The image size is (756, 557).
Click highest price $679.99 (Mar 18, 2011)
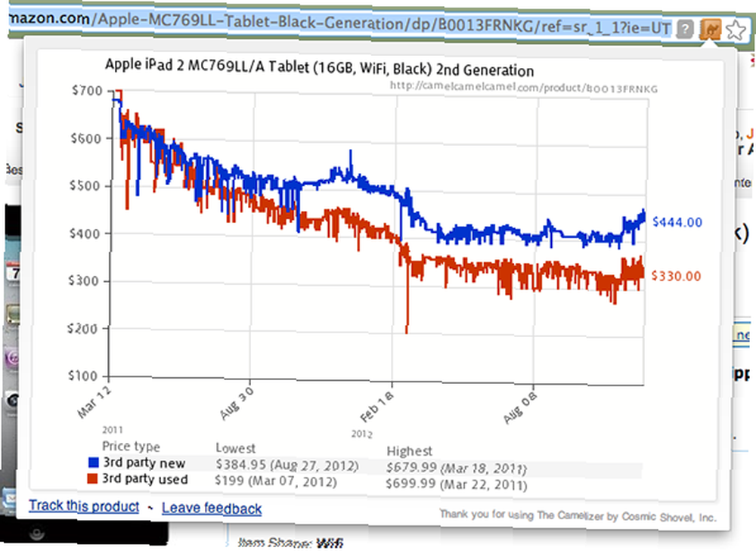456,468
